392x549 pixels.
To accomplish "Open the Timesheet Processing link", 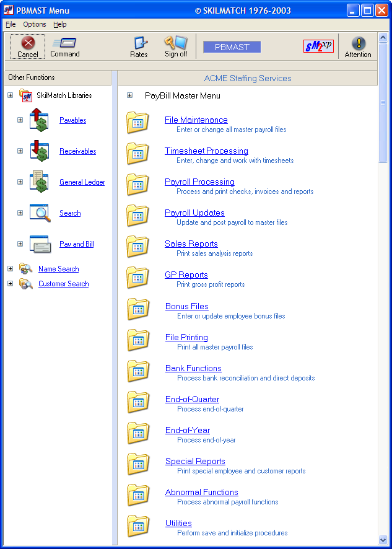I will pos(206,151).
